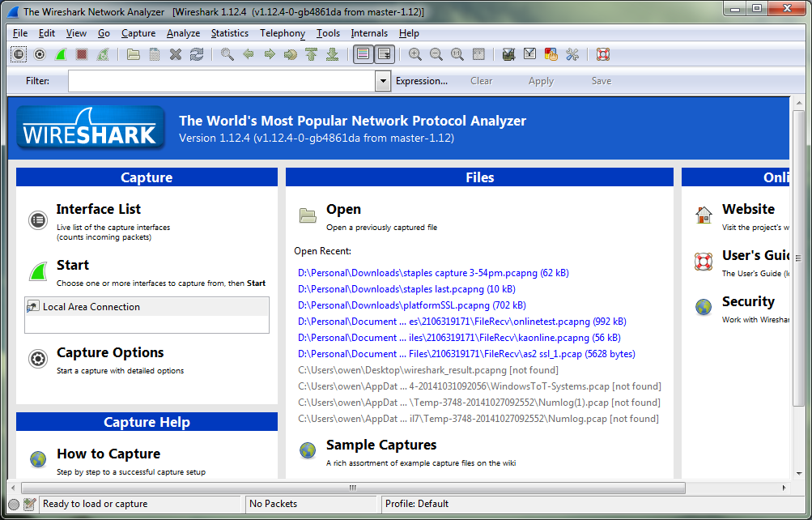Edit capture filters from the toolbar
Viewport: 812px width, 520px height.
click(x=508, y=54)
